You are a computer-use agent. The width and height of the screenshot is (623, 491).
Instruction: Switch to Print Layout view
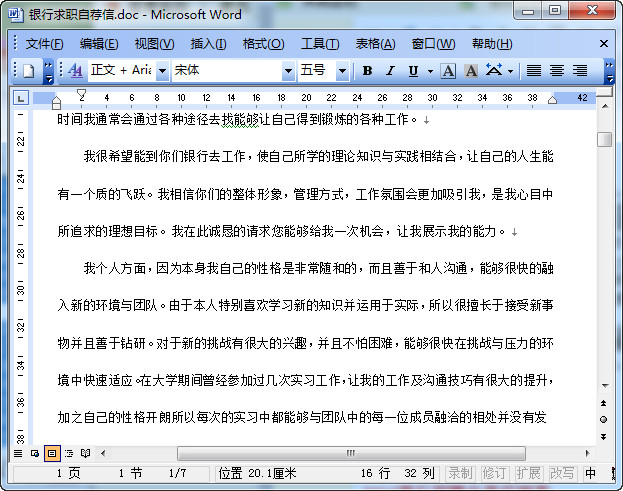[x=52, y=453]
